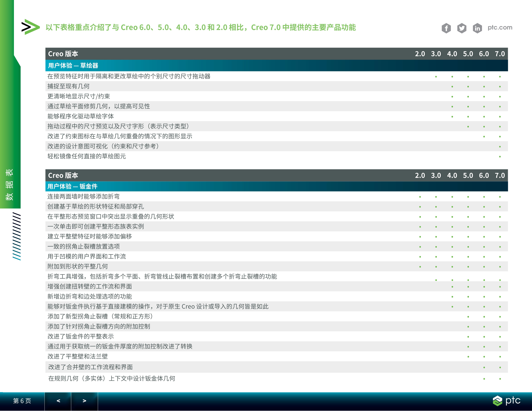Click the 4.0 column header in the 钣金件 table

[452, 175]
